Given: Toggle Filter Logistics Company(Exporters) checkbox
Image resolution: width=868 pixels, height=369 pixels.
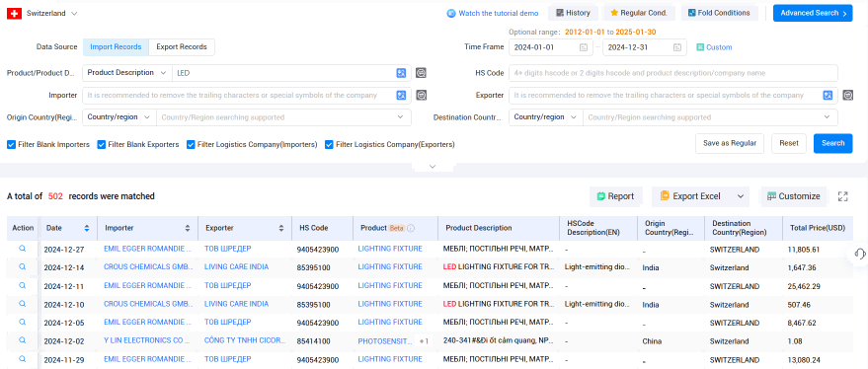Looking at the screenshot, I should pyautogui.click(x=329, y=144).
